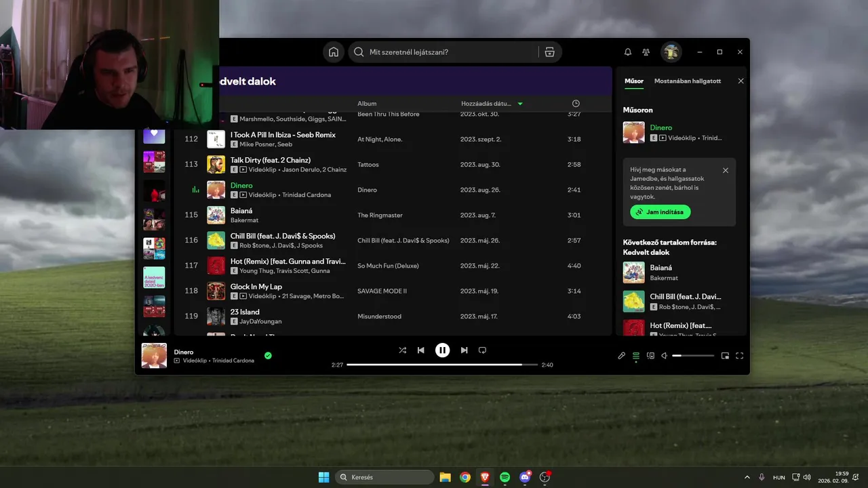Adjust the volume slider

[693, 356]
